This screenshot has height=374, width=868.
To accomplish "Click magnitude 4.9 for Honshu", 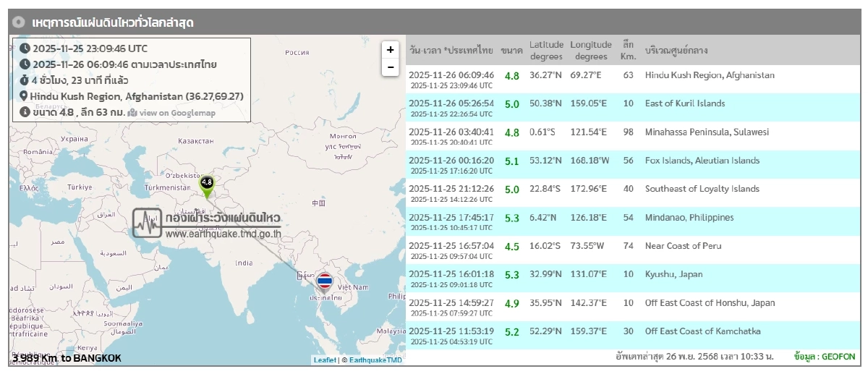I will pyautogui.click(x=512, y=304).
